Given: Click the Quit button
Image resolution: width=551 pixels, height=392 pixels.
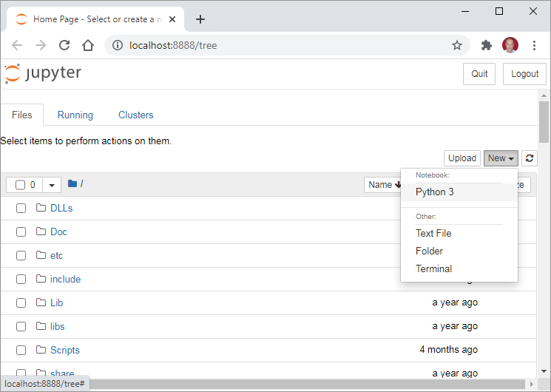Looking at the screenshot, I should (x=479, y=74).
